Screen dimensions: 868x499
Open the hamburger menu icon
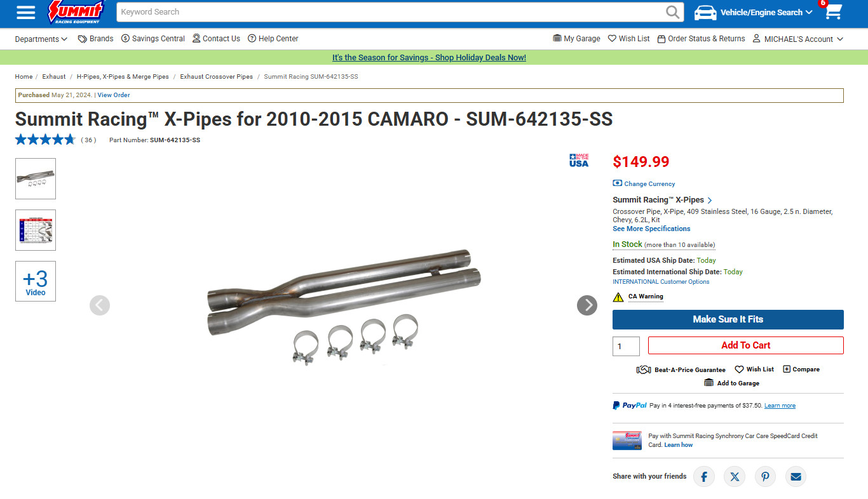[x=26, y=12]
